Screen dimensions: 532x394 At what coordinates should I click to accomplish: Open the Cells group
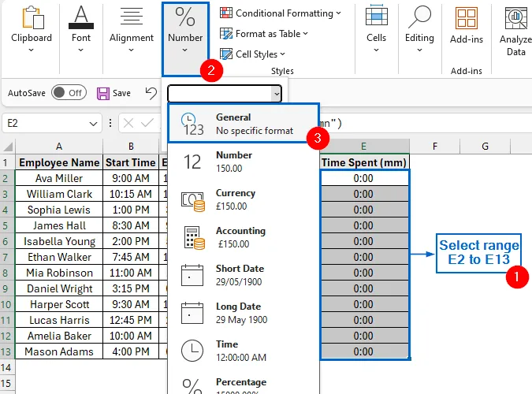pyautogui.click(x=376, y=29)
